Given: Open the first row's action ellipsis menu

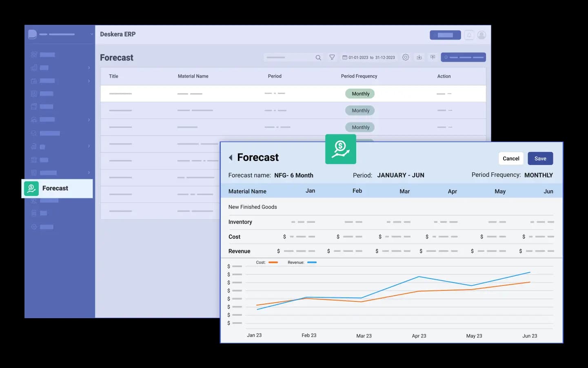Looking at the screenshot, I should (450, 94).
